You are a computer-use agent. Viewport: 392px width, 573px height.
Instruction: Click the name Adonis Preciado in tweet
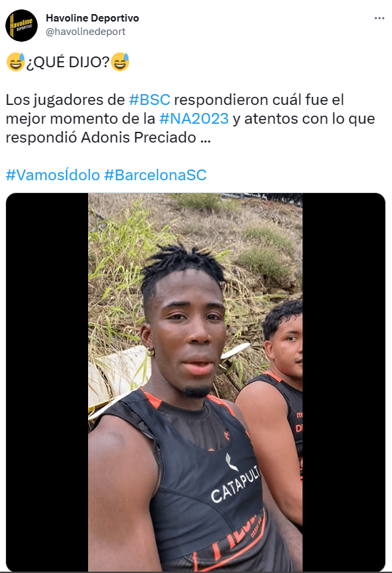click(x=139, y=137)
